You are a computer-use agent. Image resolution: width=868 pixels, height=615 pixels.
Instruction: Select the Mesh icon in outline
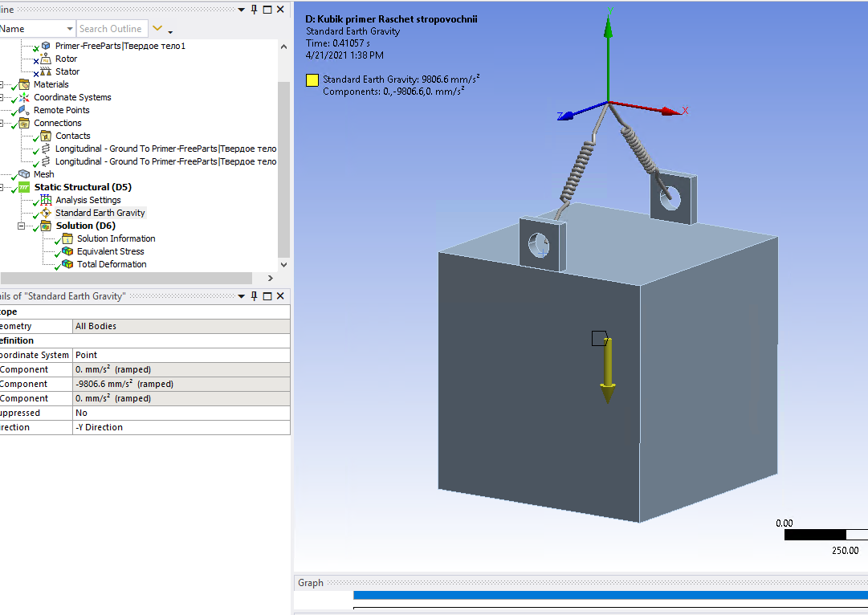coord(24,174)
